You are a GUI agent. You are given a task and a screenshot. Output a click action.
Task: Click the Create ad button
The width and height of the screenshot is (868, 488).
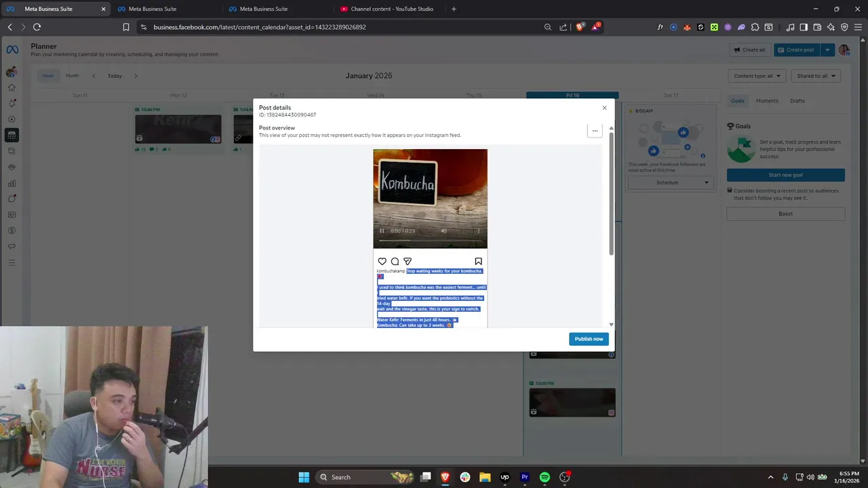(x=749, y=49)
